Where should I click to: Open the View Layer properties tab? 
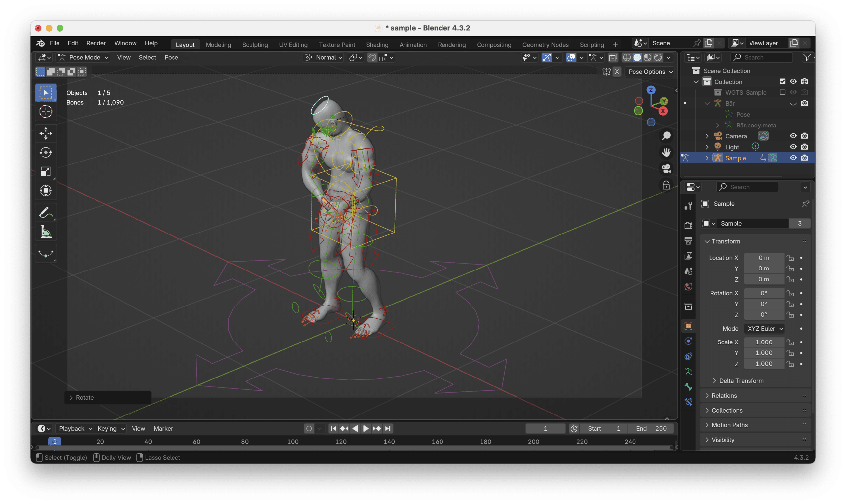coord(689,256)
